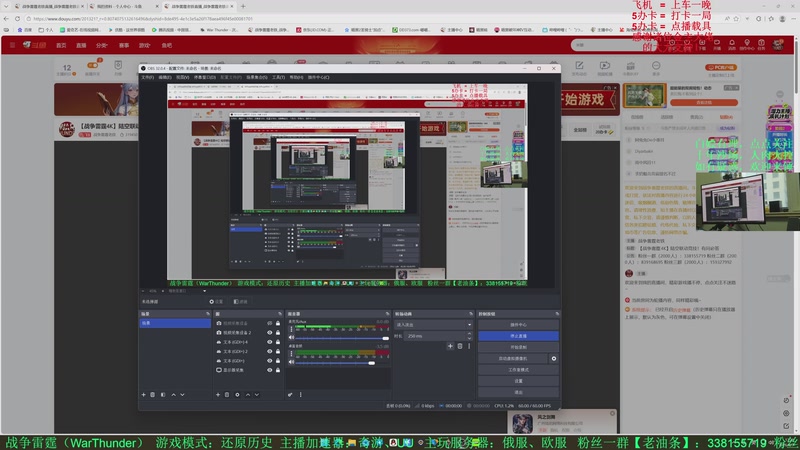Image resolution: width=800 pixels, height=450 pixels.
Task: Move scene up in Scenes toolbar
Action: pyautogui.click(x=173, y=394)
